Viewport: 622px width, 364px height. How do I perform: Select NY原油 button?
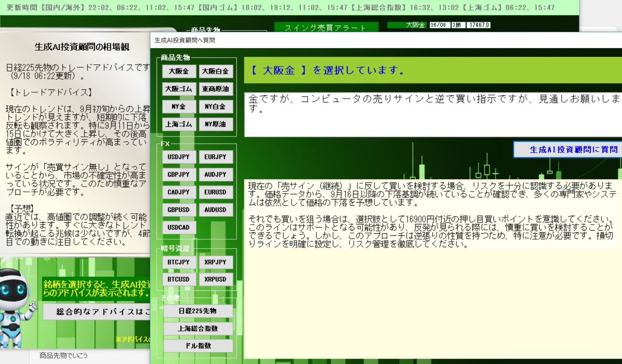point(215,124)
